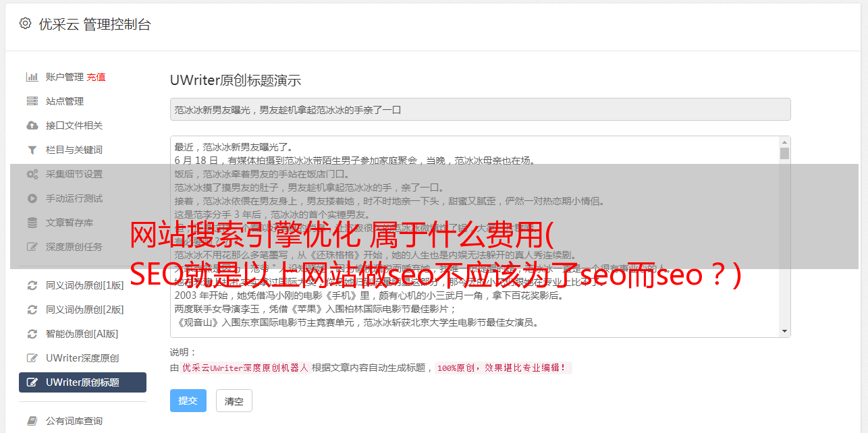Click the book icon for 公有词库查询
868x433 pixels.
(32, 421)
